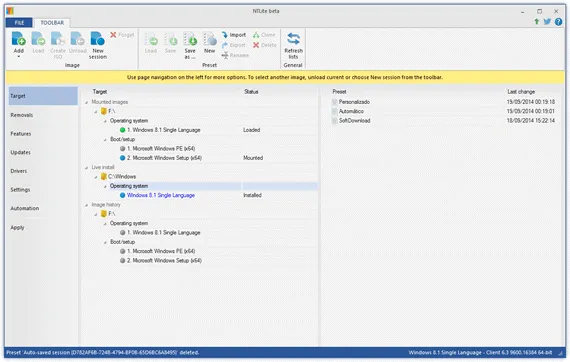Screen dimensions: 570x362
Task: Open the FILE menu tab
Action: click(x=19, y=23)
